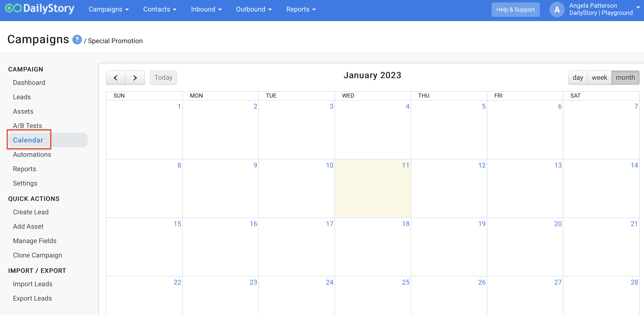644x315 pixels.
Task: Click date number 6 in calendar
Action: pos(560,106)
